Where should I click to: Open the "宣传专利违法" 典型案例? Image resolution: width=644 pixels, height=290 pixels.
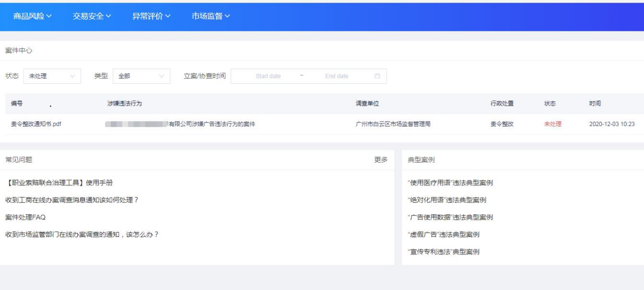point(443,252)
